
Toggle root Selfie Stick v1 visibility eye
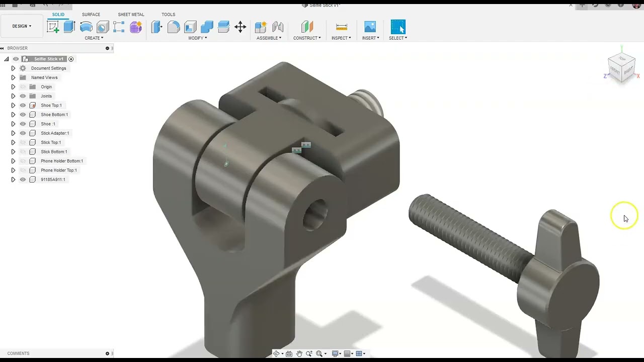point(16,59)
